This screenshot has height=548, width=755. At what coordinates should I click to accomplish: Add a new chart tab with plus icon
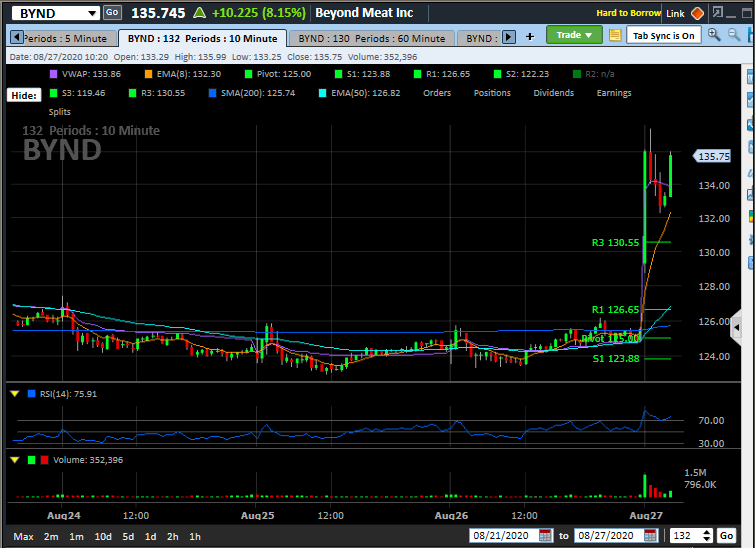pos(530,37)
